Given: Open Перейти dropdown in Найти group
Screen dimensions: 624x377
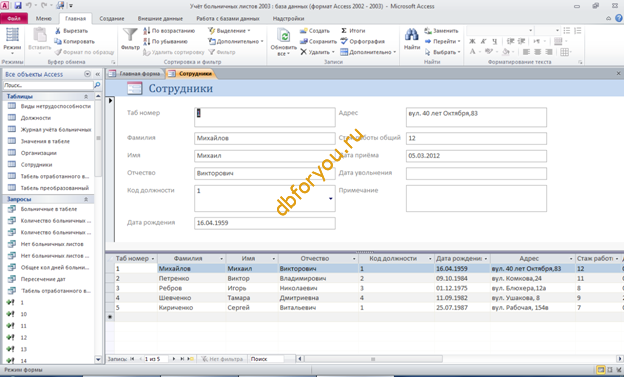Looking at the screenshot, I should [443, 41].
